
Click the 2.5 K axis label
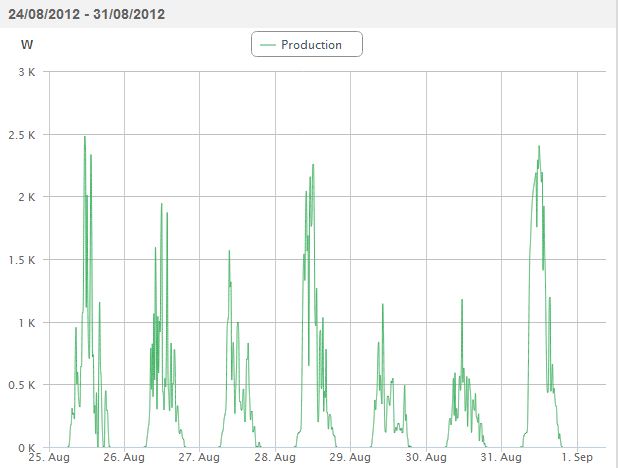coord(22,135)
